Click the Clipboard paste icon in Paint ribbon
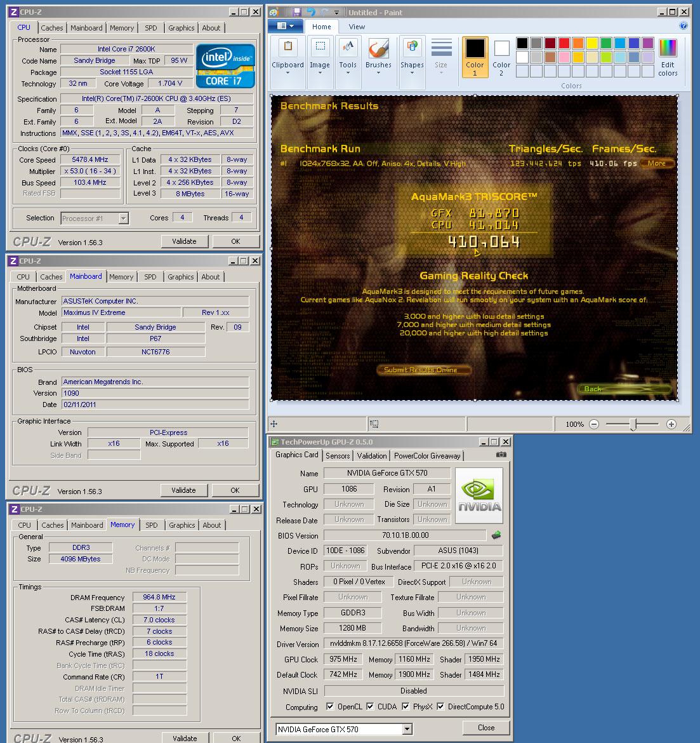 pos(288,46)
